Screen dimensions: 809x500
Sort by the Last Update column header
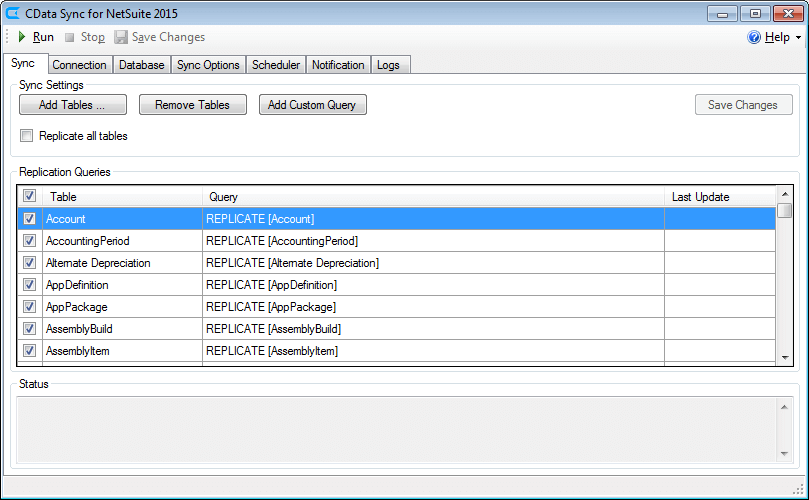[x=719, y=197]
